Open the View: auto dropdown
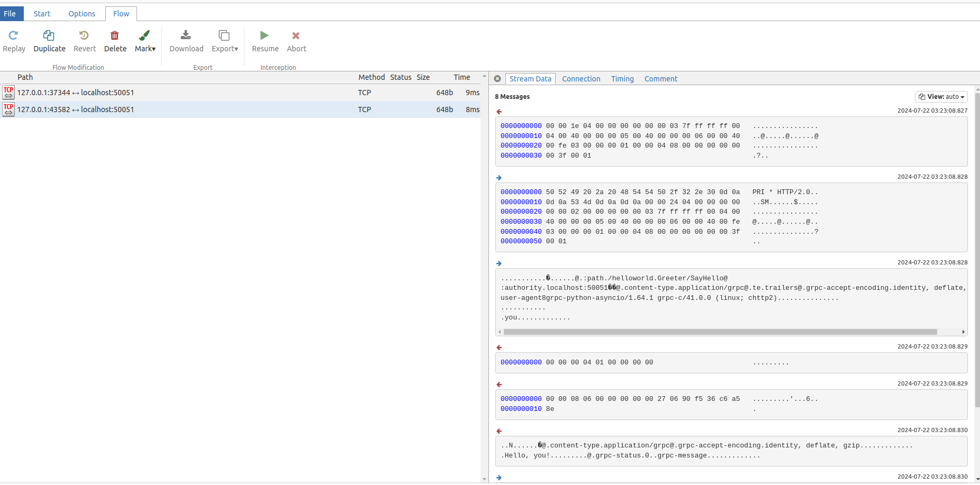This screenshot has width=980, height=485. pos(941,97)
